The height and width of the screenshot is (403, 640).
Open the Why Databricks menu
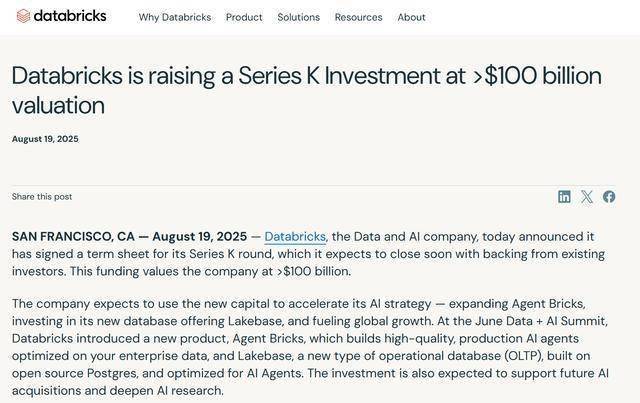click(x=175, y=17)
